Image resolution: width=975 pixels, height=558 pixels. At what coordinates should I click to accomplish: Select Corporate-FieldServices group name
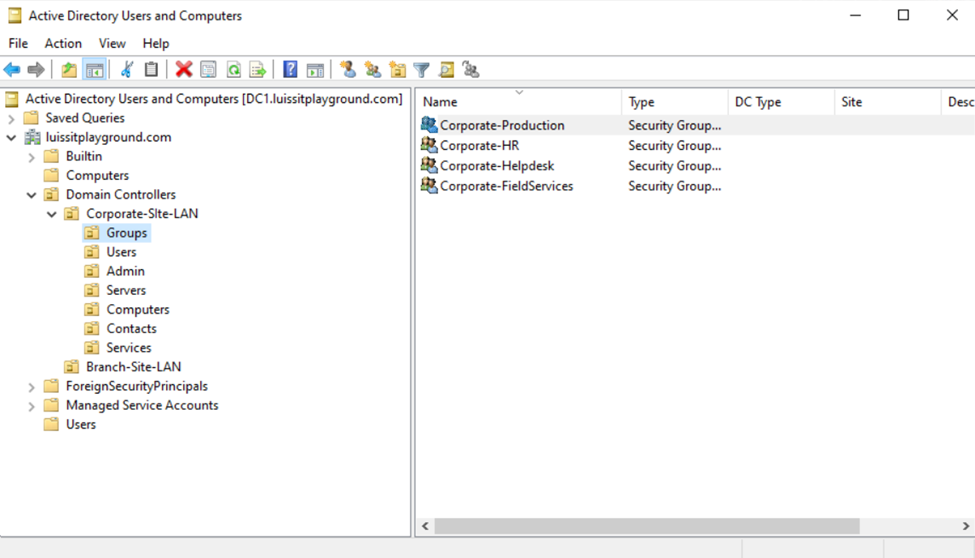(506, 186)
